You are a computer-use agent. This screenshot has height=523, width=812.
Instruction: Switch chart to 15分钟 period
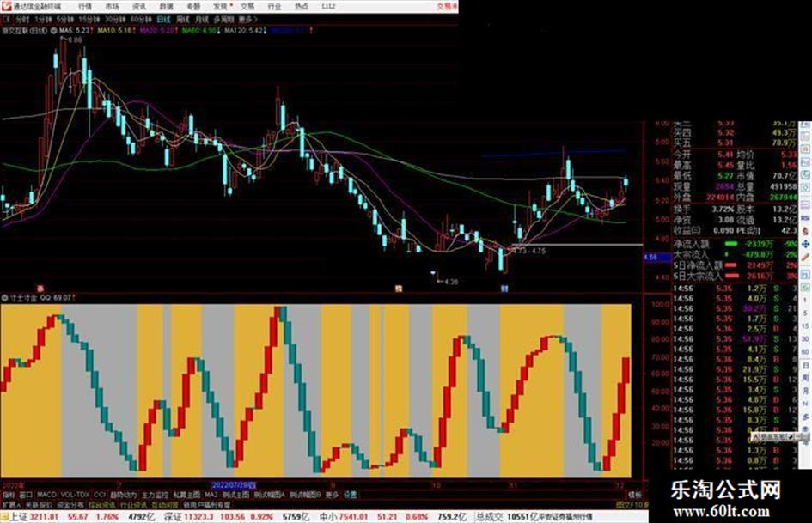click(x=89, y=20)
